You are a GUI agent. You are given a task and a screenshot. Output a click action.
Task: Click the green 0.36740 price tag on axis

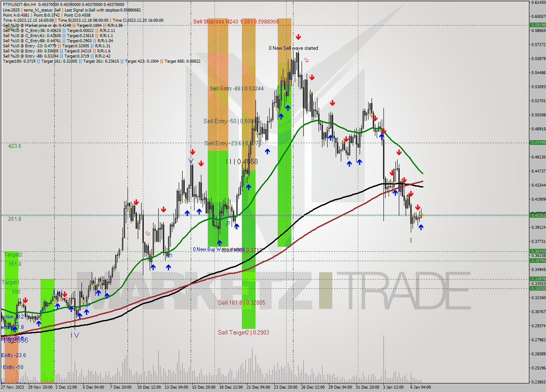click(x=537, y=251)
